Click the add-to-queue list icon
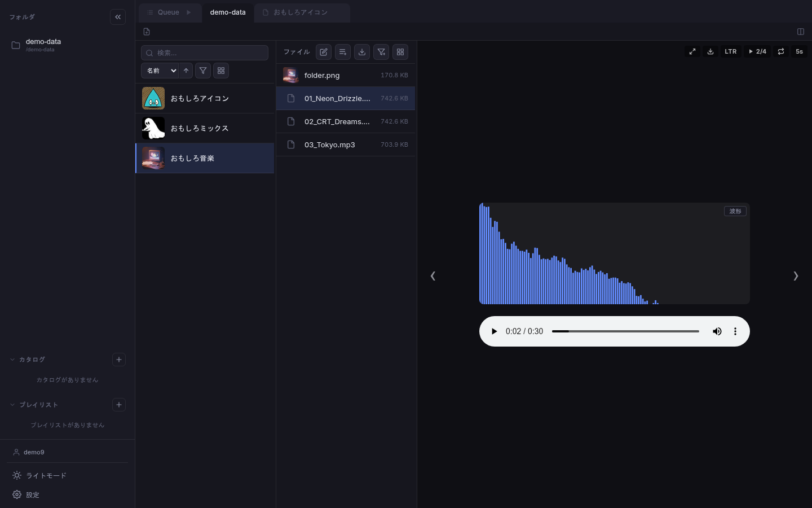Viewport: 812px width, 508px height. coord(343,52)
